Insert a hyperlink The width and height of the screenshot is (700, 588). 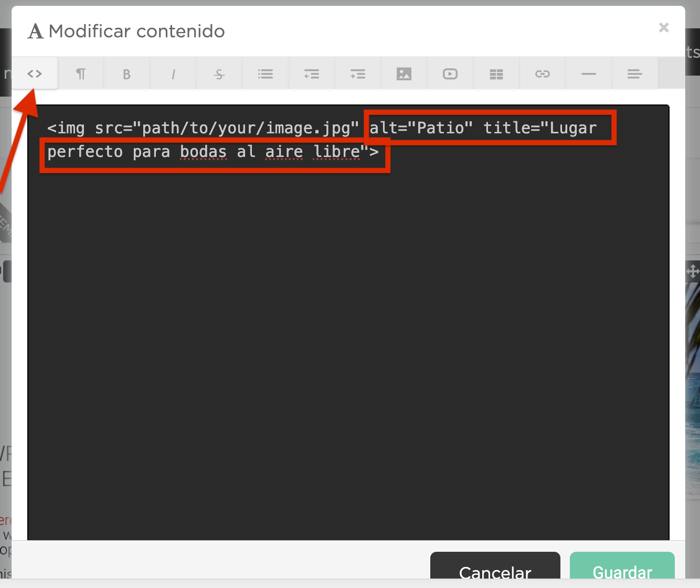[x=542, y=73]
